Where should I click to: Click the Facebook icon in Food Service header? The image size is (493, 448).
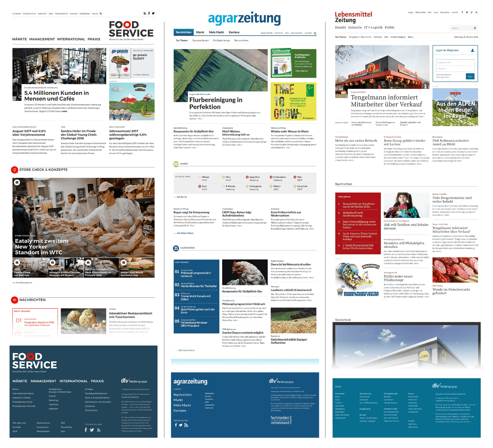pyautogui.click(x=149, y=13)
